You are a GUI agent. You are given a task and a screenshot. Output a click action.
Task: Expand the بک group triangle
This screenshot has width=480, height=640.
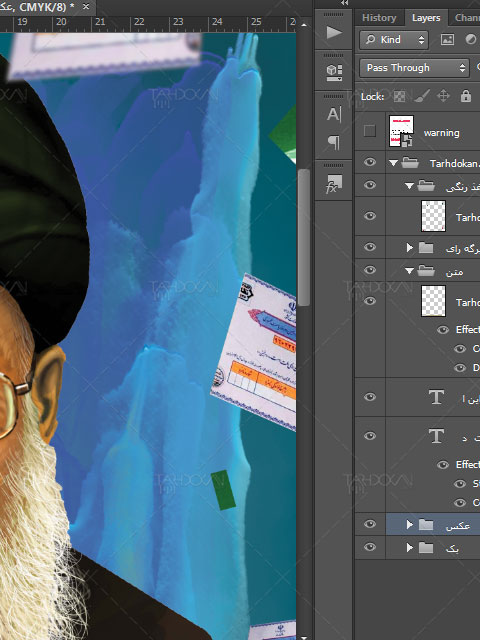[x=410, y=547]
